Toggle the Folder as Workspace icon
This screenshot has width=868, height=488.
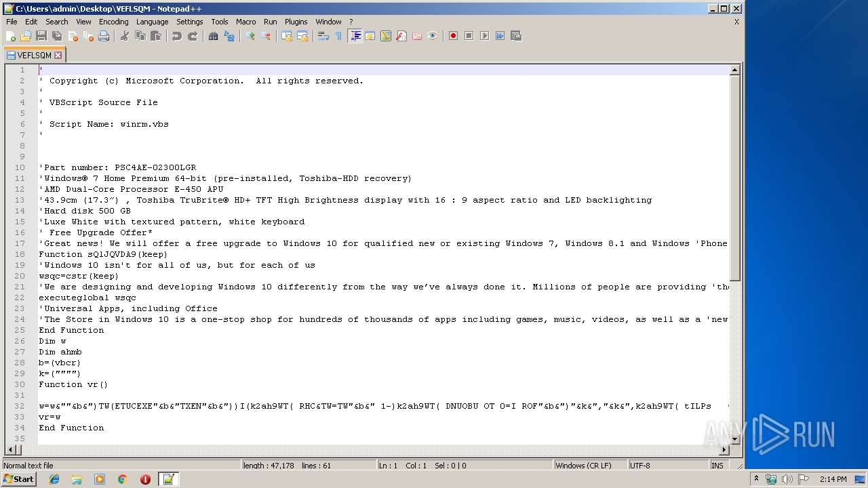coord(417,36)
